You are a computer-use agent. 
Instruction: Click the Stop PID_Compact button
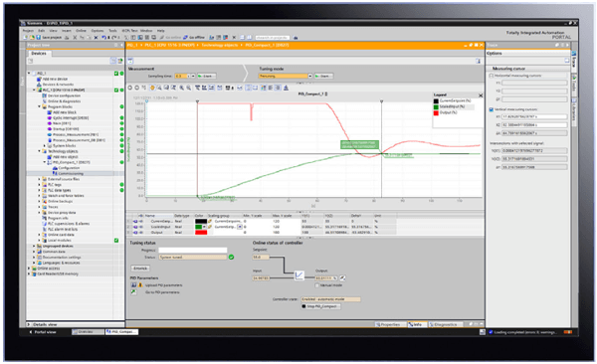(320, 306)
